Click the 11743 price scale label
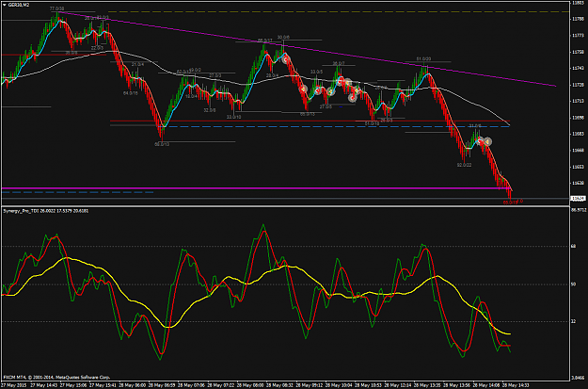The height and width of the screenshot is (389, 588). tap(577, 68)
